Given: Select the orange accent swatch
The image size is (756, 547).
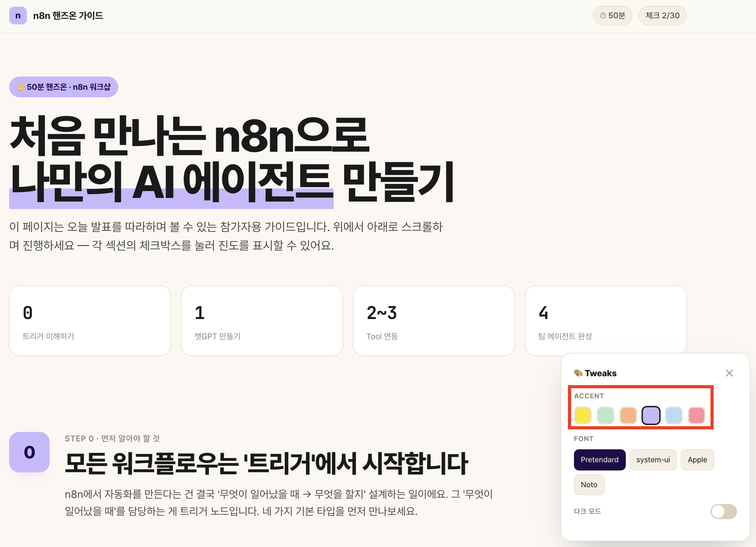Looking at the screenshot, I should [x=628, y=415].
